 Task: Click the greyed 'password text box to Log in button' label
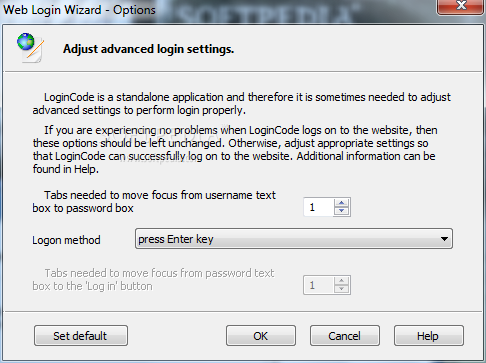pyautogui.click(x=153, y=279)
